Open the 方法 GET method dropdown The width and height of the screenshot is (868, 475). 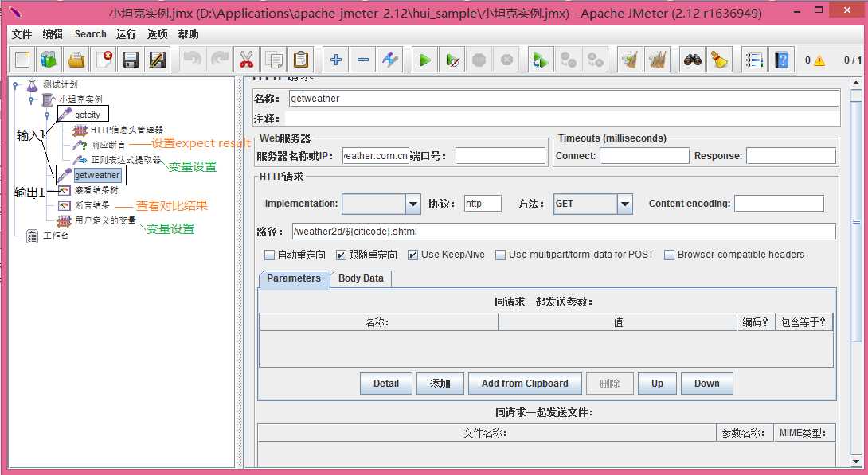point(625,204)
